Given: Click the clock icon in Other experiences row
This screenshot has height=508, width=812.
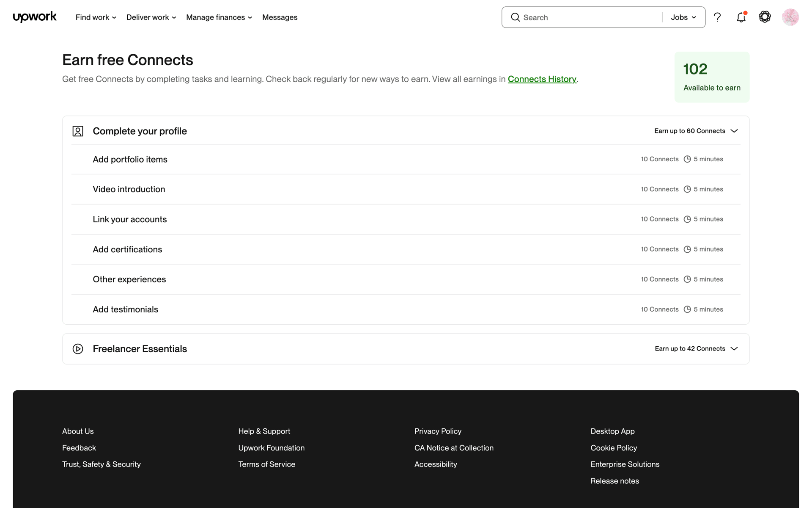Looking at the screenshot, I should coord(687,279).
